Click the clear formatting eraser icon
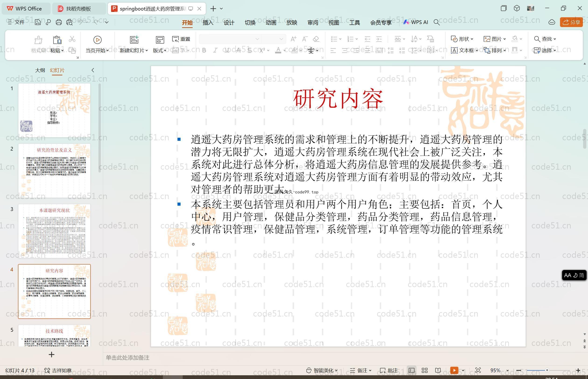Image resolution: width=588 pixels, height=379 pixels. tap(316, 39)
